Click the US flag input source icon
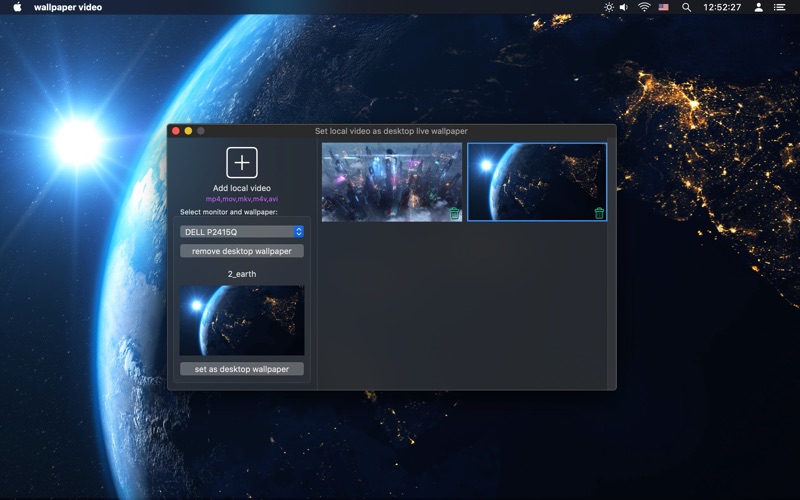The height and width of the screenshot is (500, 800). coord(664,7)
